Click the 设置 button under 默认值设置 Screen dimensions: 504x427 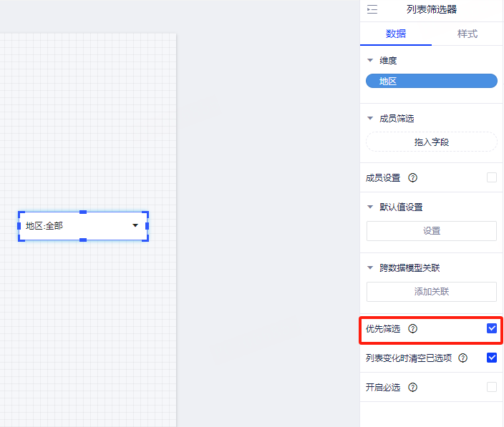click(x=431, y=231)
